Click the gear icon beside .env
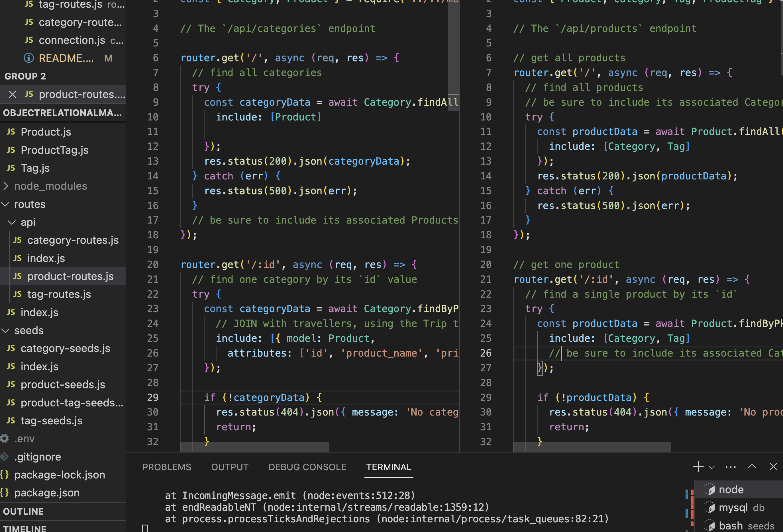 pos(4,438)
